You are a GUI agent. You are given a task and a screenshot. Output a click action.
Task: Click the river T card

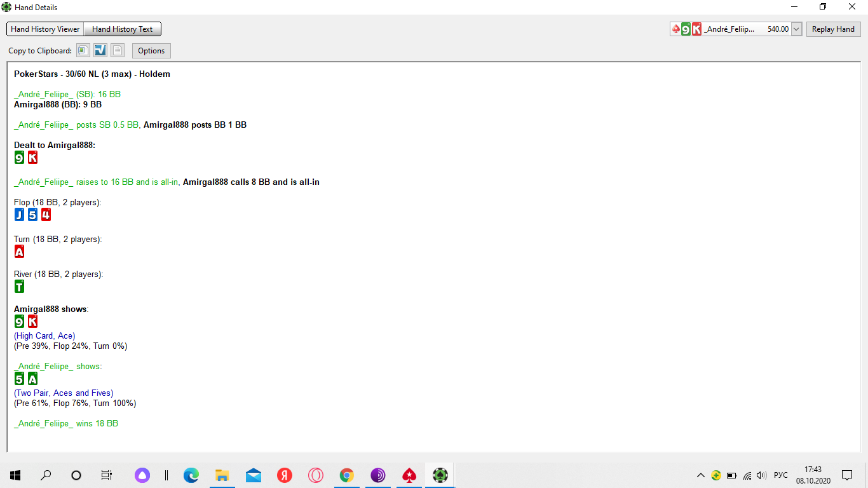(x=19, y=287)
